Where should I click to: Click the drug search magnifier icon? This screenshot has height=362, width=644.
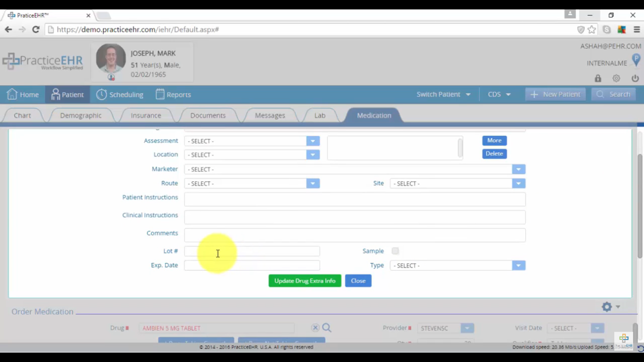327,328
